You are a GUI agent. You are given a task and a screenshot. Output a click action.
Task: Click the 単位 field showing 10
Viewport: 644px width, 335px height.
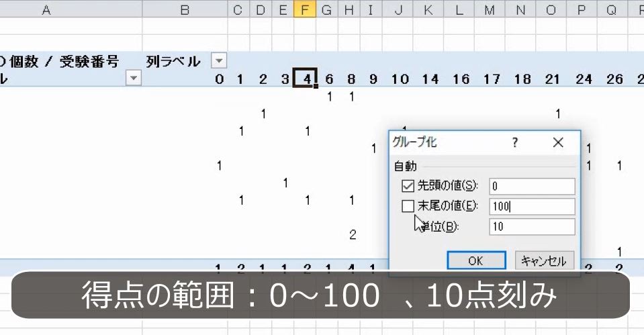tap(532, 226)
